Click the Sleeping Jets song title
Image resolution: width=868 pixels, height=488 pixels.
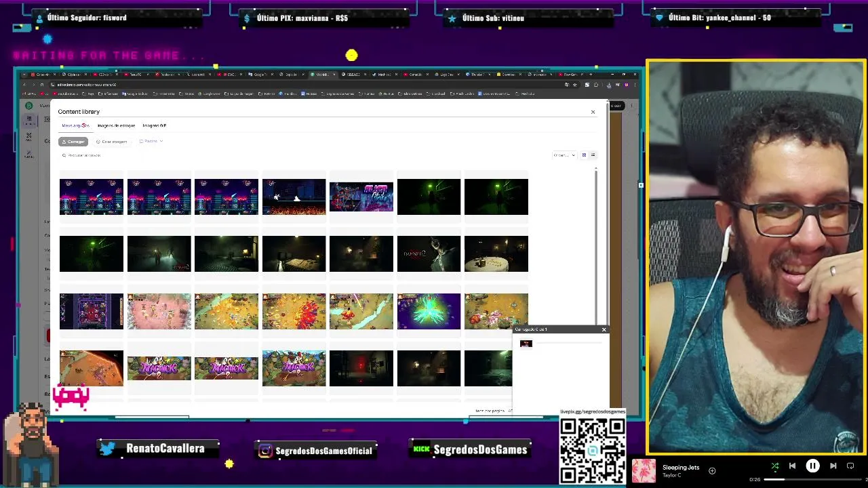[681, 467]
